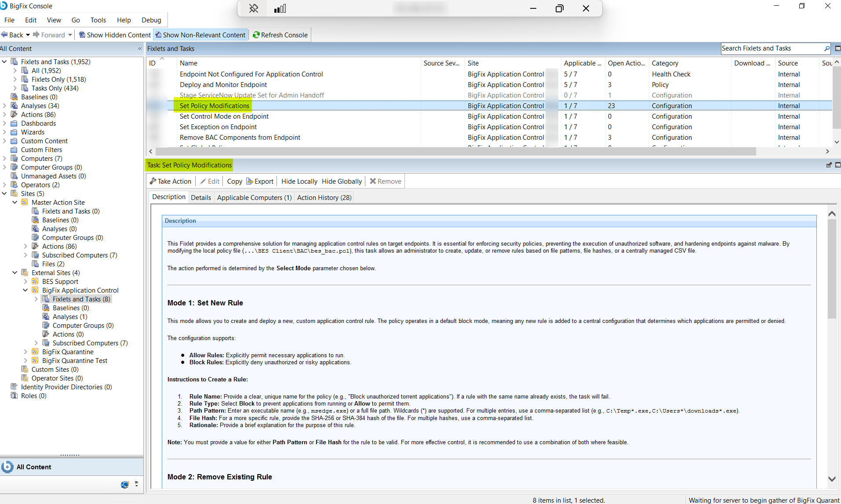Toggle Show Hidden Content
Viewport: 841px width, 504px height.
tap(115, 35)
